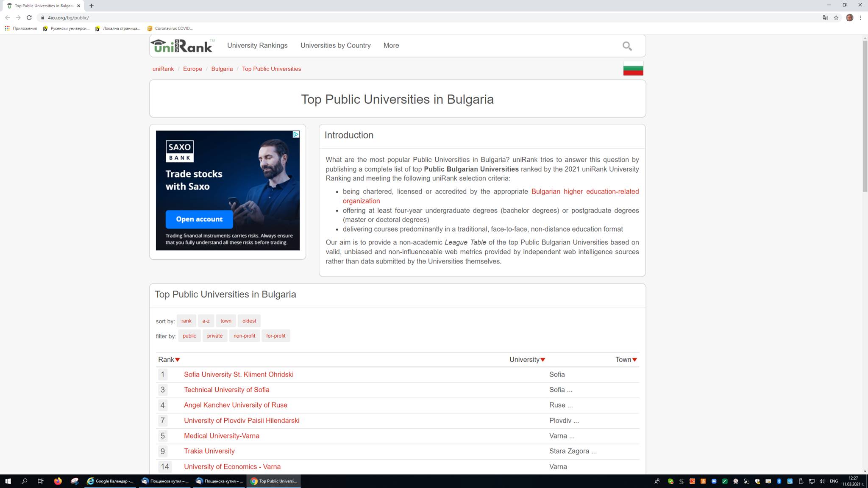This screenshot has height=488, width=868.
Task: Open the site search magnifier icon
Action: [x=627, y=46]
